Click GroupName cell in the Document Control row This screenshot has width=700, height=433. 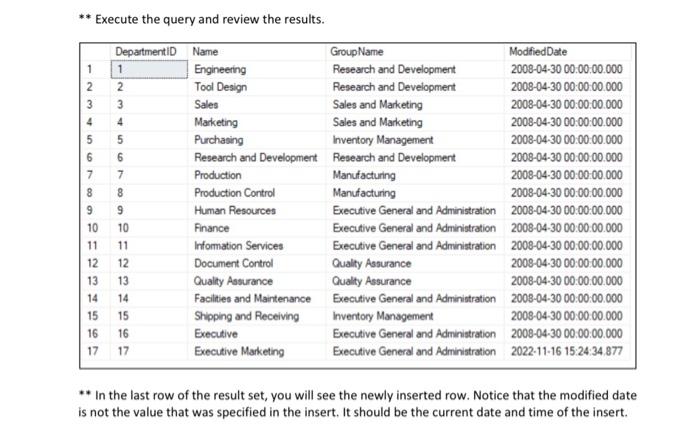[415, 263]
